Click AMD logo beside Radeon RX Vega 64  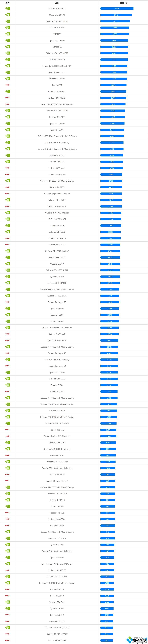click(x=8, y=168)
